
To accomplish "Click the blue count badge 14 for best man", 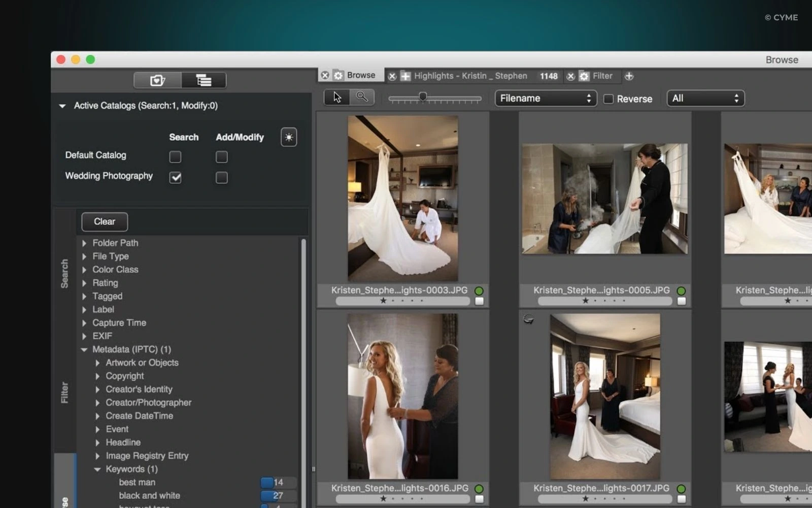I will point(278,482).
